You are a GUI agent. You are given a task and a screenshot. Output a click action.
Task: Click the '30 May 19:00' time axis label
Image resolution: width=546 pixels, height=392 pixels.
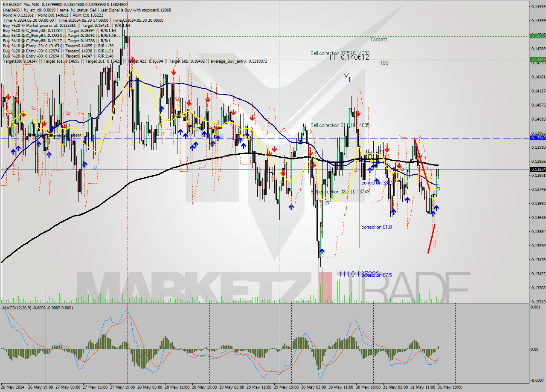368,387
